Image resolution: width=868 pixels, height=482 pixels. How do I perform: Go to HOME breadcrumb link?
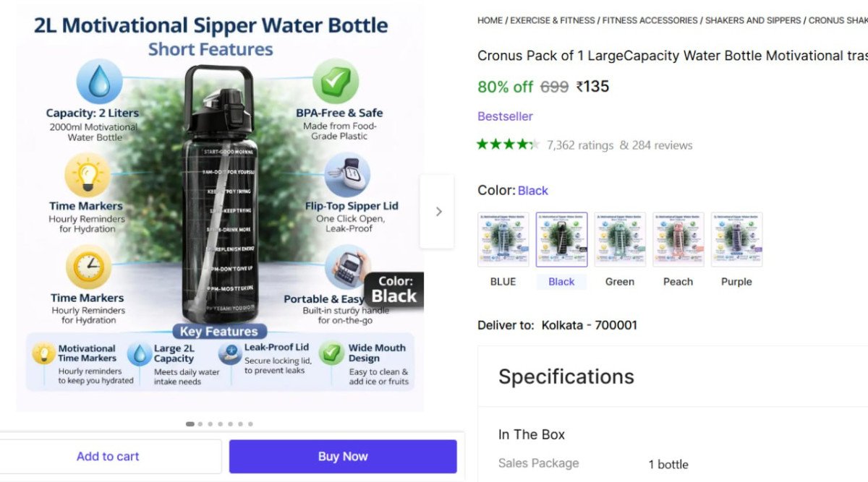click(x=490, y=20)
